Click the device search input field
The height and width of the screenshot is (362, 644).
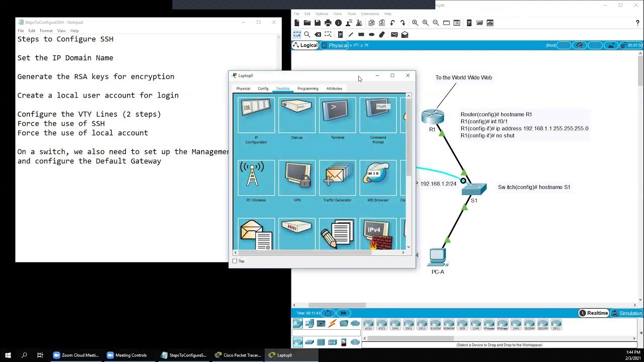(326, 333)
